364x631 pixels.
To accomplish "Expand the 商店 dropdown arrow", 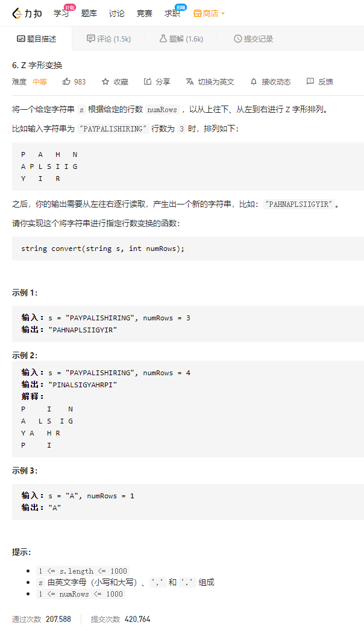I will point(223,14).
